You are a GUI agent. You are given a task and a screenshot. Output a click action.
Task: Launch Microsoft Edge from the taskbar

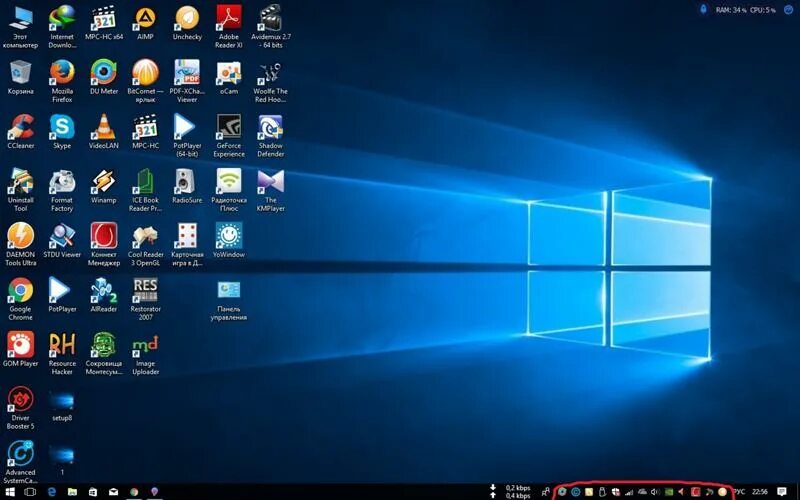(52, 492)
